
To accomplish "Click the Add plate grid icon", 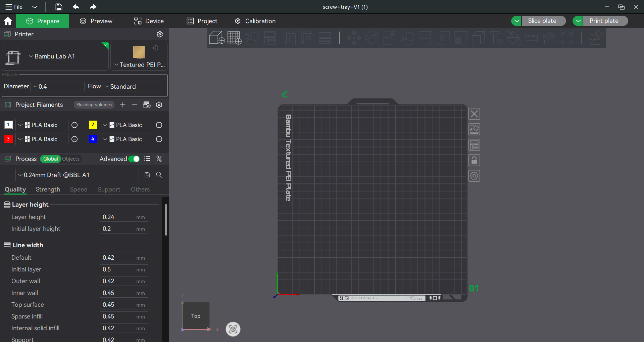I will click(234, 38).
